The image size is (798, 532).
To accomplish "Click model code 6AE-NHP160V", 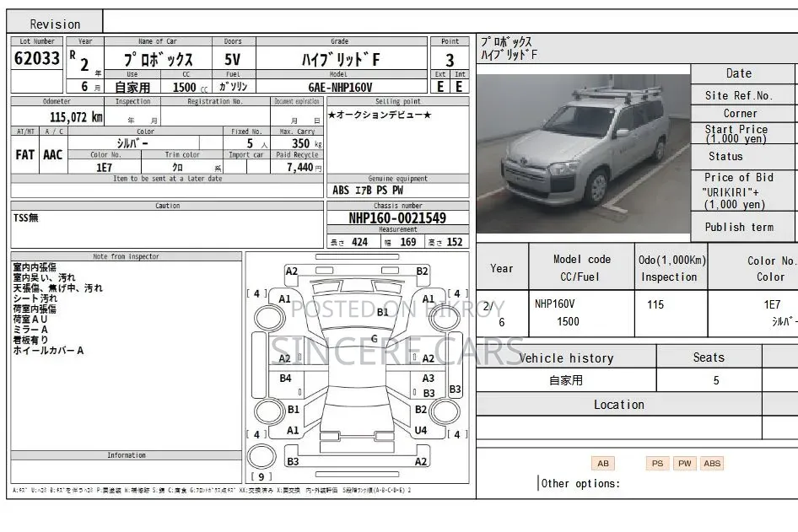I will (x=340, y=87).
